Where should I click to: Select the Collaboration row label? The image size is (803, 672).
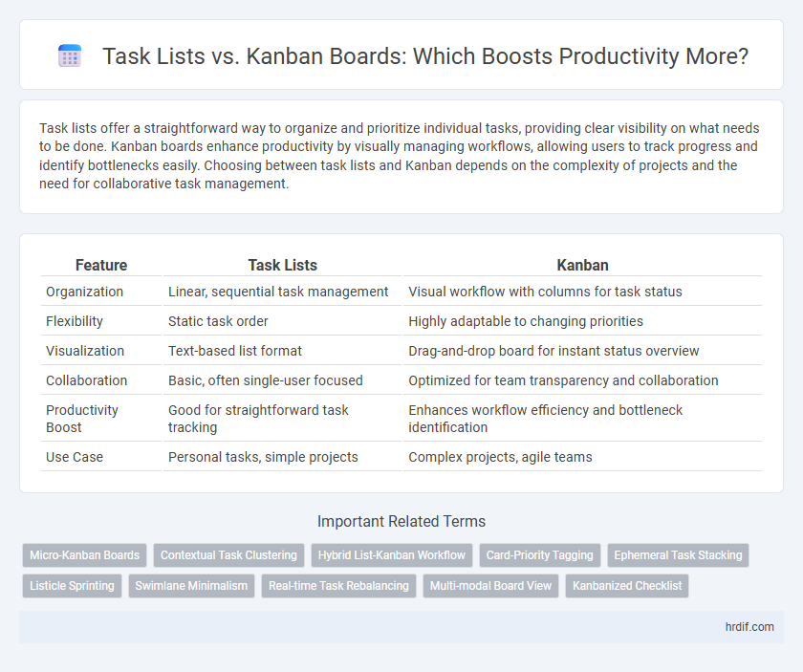click(87, 380)
